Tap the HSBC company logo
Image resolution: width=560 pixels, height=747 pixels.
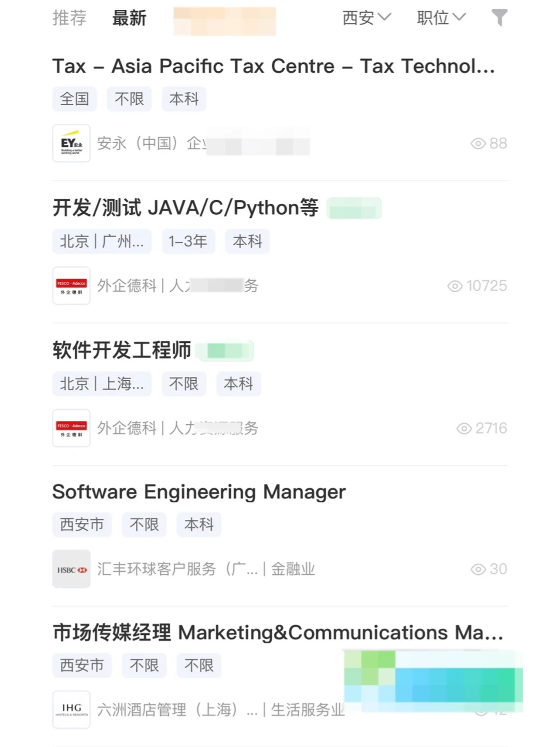(x=72, y=569)
